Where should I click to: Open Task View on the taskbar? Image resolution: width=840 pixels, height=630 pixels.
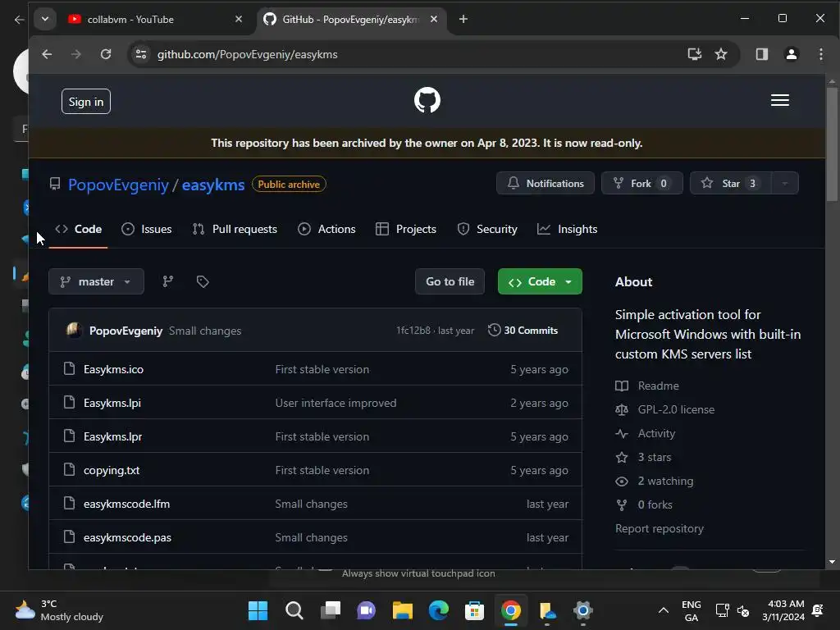point(331,610)
